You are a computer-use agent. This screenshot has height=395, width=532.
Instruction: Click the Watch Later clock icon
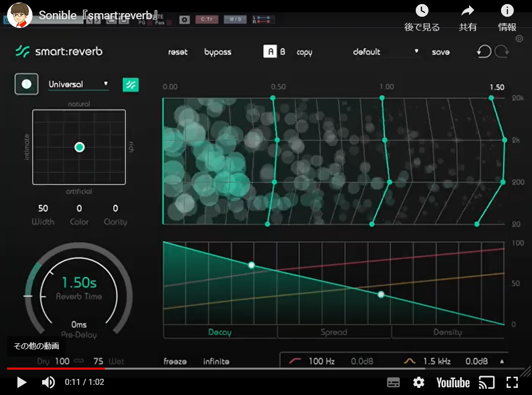point(422,11)
